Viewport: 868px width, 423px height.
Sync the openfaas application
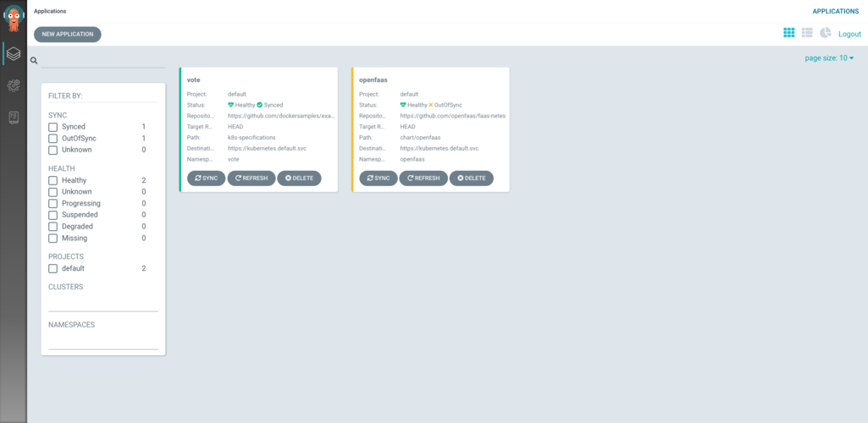tap(378, 178)
